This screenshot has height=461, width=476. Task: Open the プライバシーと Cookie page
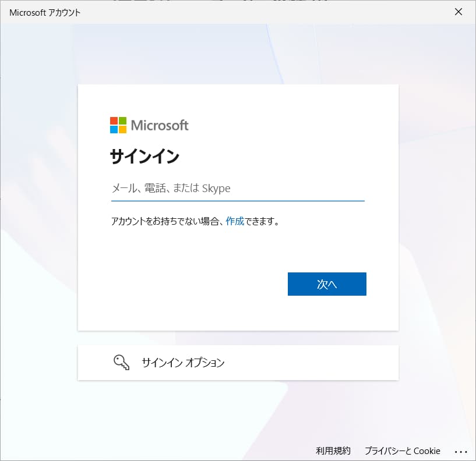coord(402,451)
